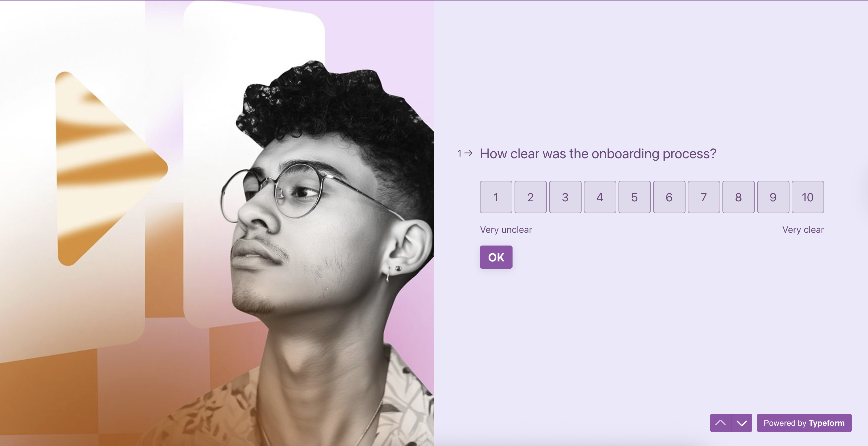Viewport: 868px width, 446px height.
Task: Open the Powered by Typeform link
Action: (x=804, y=423)
